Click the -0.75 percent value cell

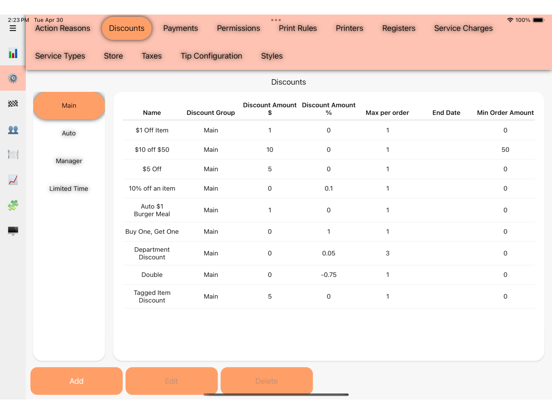[x=328, y=275]
